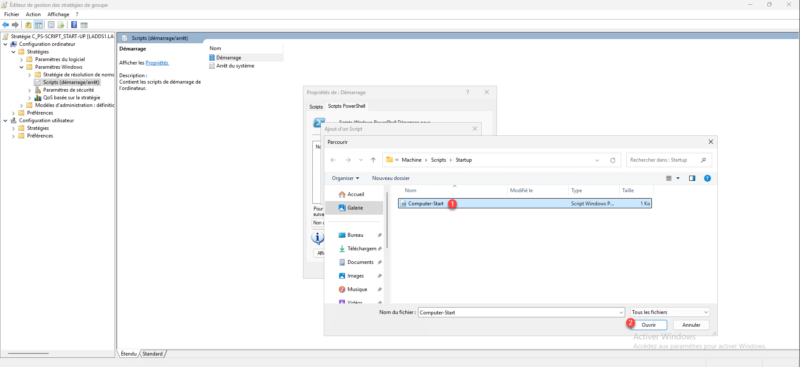The height and width of the screenshot is (367, 800).
Task: Click the up-one-level folder icon in the editor toolbar
Action: point(29,25)
